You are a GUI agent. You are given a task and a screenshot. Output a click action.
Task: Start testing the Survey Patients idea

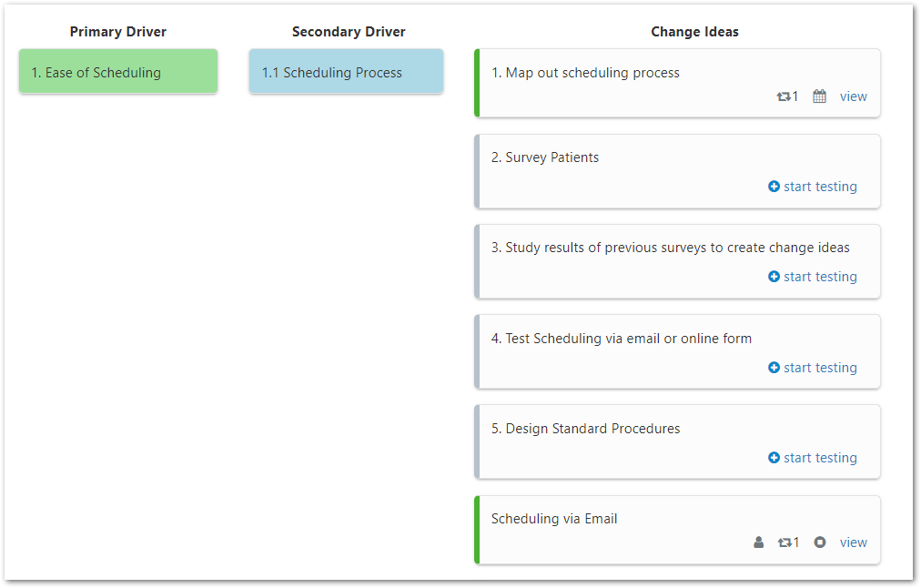820,187
